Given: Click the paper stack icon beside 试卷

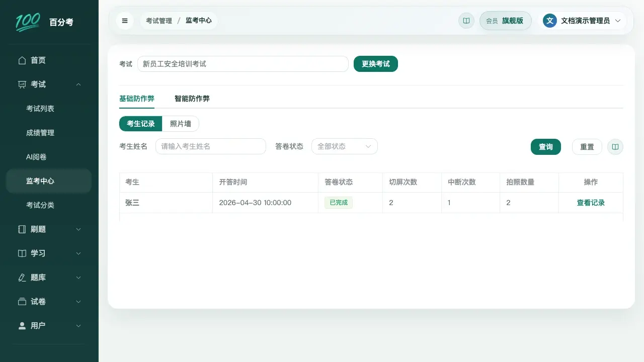Looking at the screenshot, I should 22,302.
